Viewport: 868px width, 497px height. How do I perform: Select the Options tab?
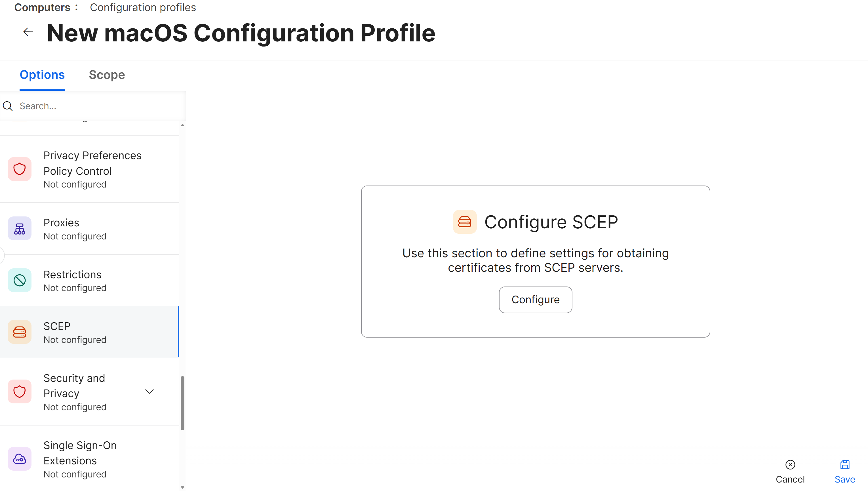42,75
